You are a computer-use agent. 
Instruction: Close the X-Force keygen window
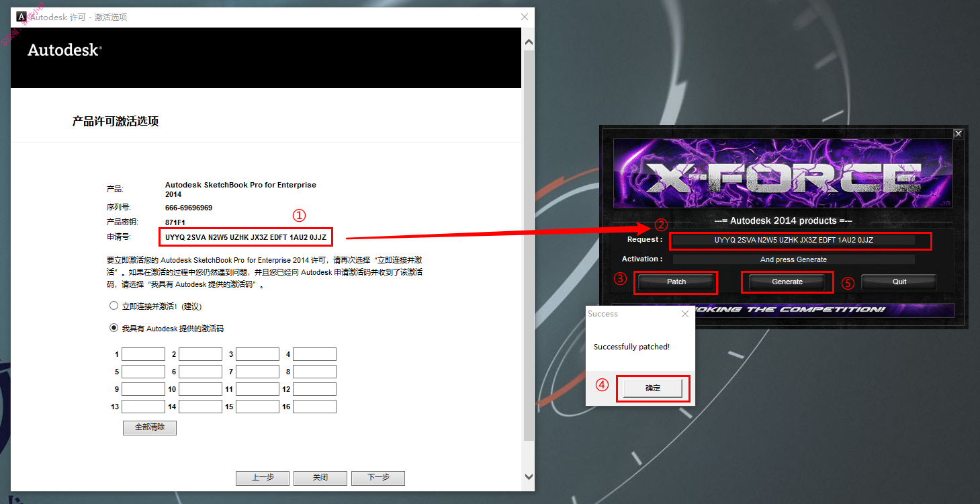click(x=959, y=134)
